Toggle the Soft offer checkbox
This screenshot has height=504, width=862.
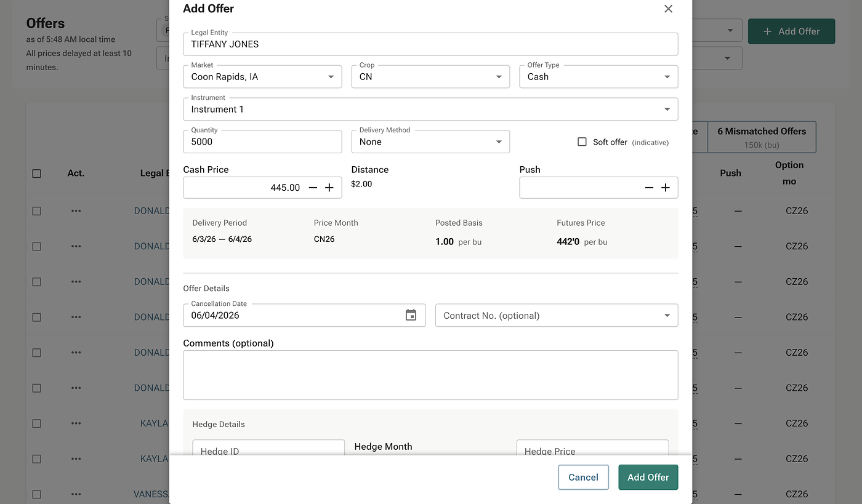[x=582, y=142]
